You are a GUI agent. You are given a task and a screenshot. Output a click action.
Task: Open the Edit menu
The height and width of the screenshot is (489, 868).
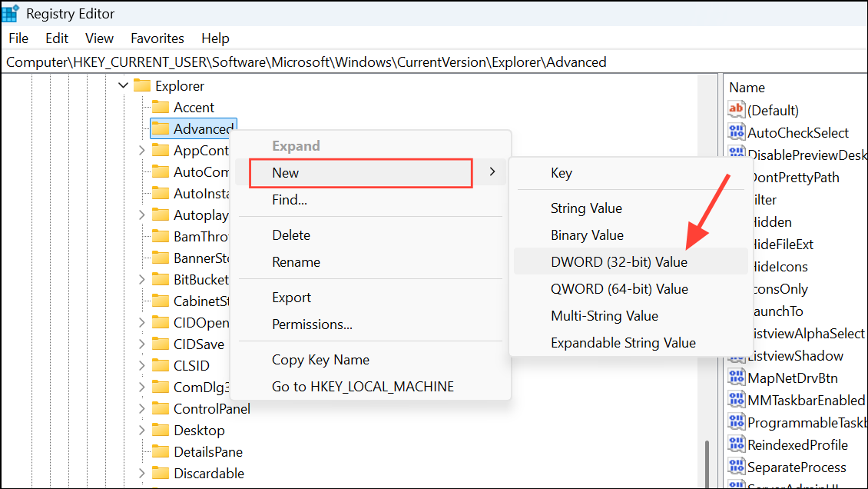click(56, 38)
